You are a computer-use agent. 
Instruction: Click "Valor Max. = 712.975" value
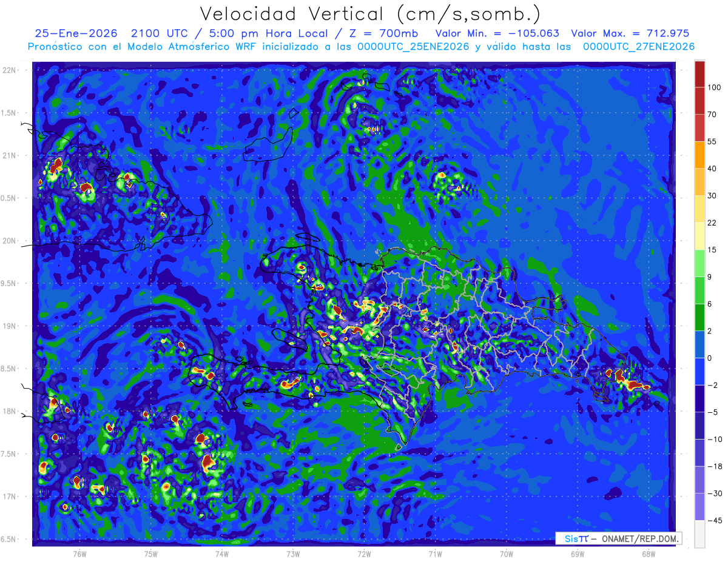tap(630, 34)
